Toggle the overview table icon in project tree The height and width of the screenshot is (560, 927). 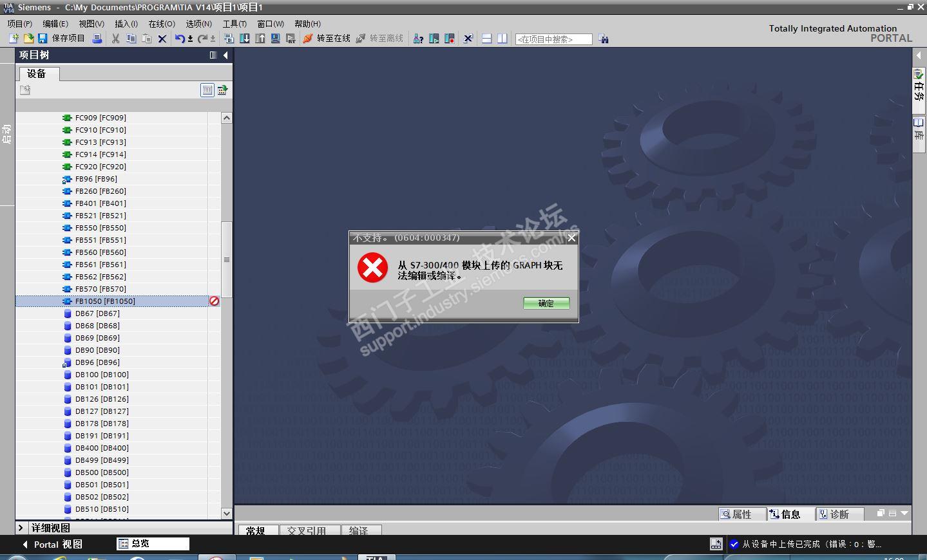pyautogui.click(x=207, y=90)
